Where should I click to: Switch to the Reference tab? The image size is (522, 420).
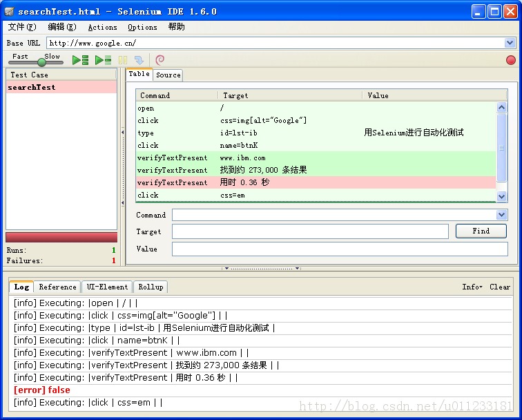(57, 287)
